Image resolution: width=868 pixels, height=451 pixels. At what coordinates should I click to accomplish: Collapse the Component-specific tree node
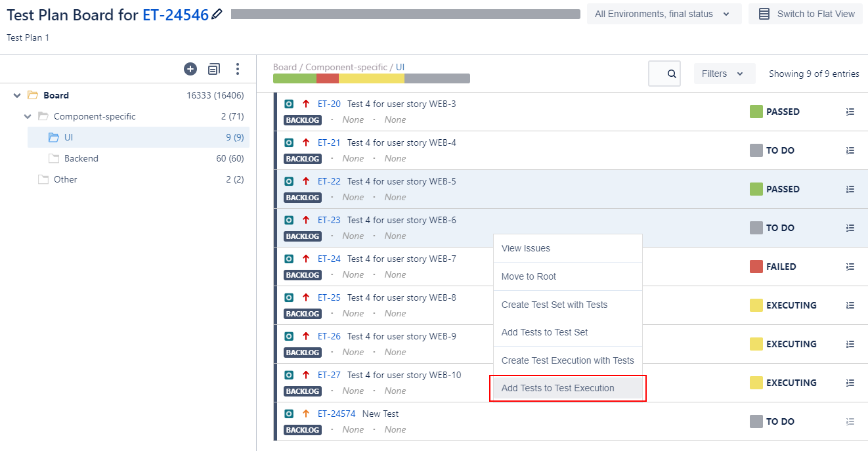pos(28,116)
